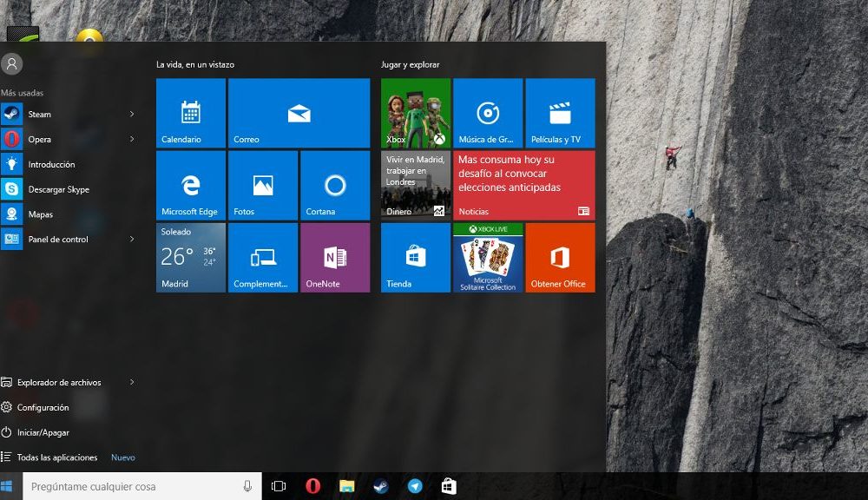Click the user account avatar icon
This screenshot has height=500, width=868.
click(x=11, y=63)
